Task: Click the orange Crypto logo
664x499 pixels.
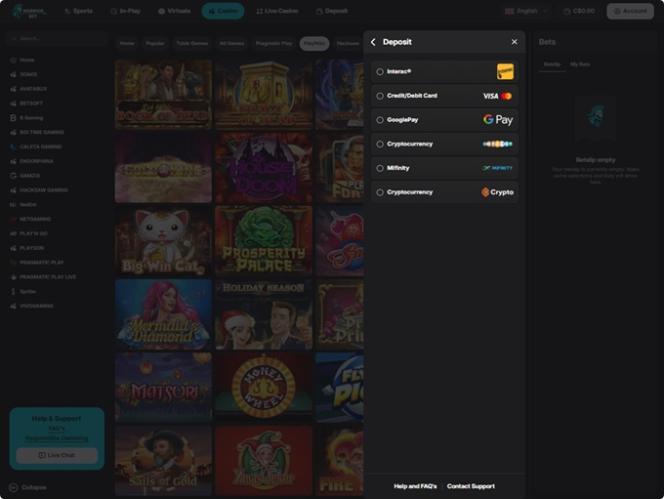Action: pos(498,192)
